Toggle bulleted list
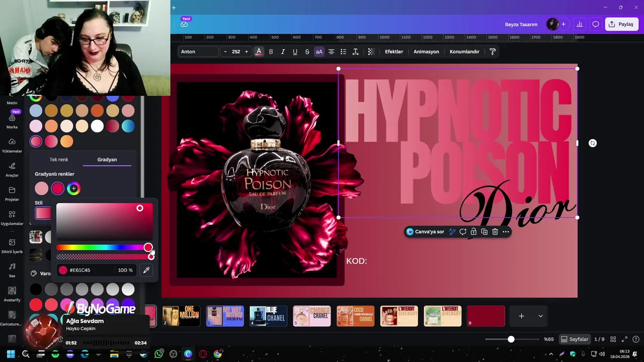Viewport: 644px width, 362px height. tap(343, 52)
